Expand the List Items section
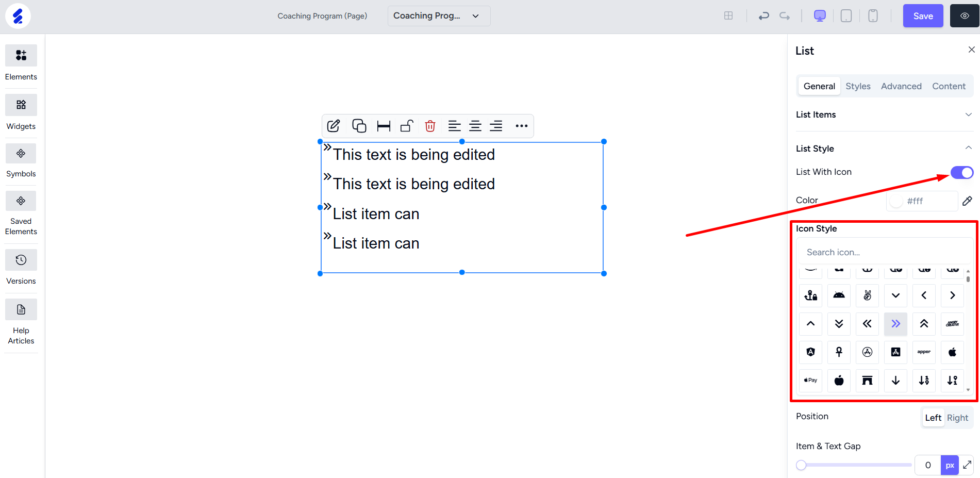The height and width of the screenshot is (478, 980). 884,114
